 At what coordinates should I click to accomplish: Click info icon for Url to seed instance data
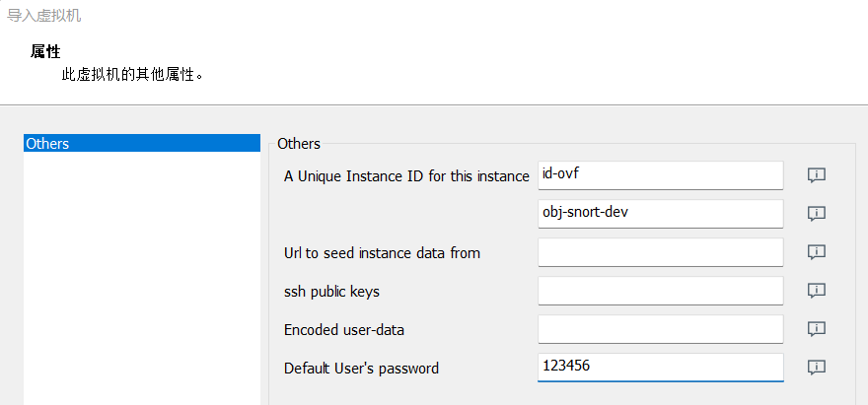click(817, 253)
